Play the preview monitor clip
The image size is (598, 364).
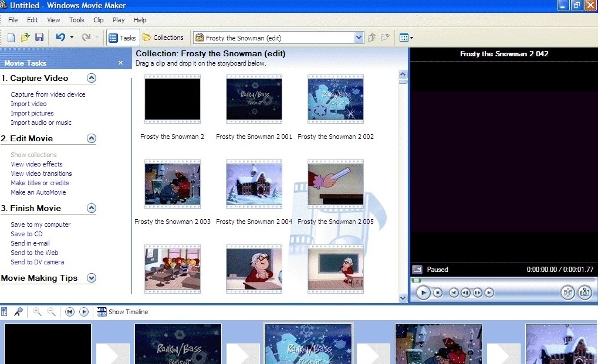[423, 292]
